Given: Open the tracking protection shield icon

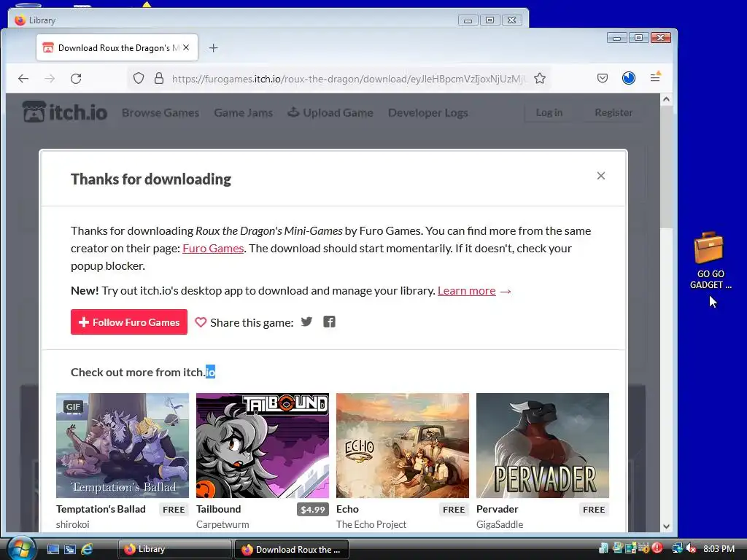Looking at the screenshot, I should [138, 78].
